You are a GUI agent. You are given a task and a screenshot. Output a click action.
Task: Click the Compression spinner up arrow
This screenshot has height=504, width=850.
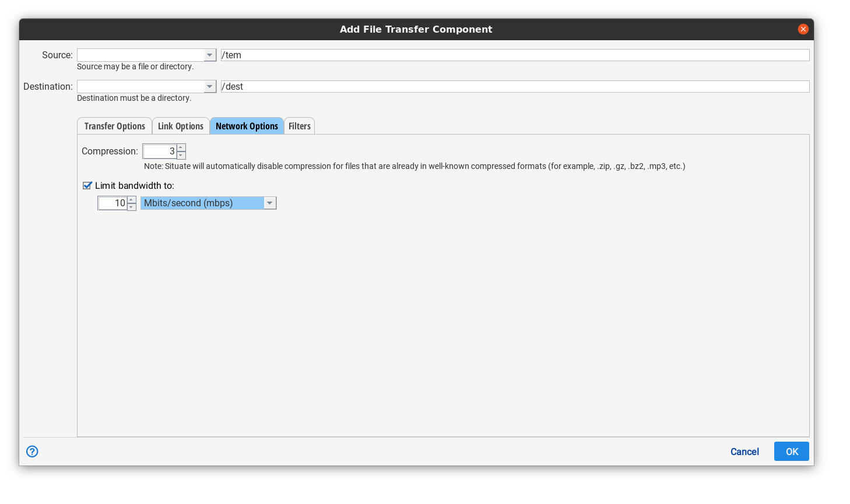click(180, 147)
